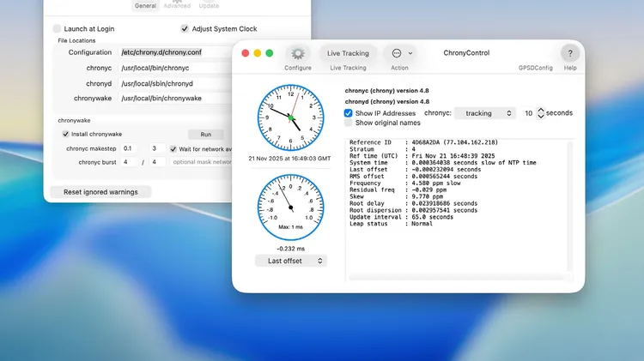Open Configure via the gear icon

click(x=298, y=53)
